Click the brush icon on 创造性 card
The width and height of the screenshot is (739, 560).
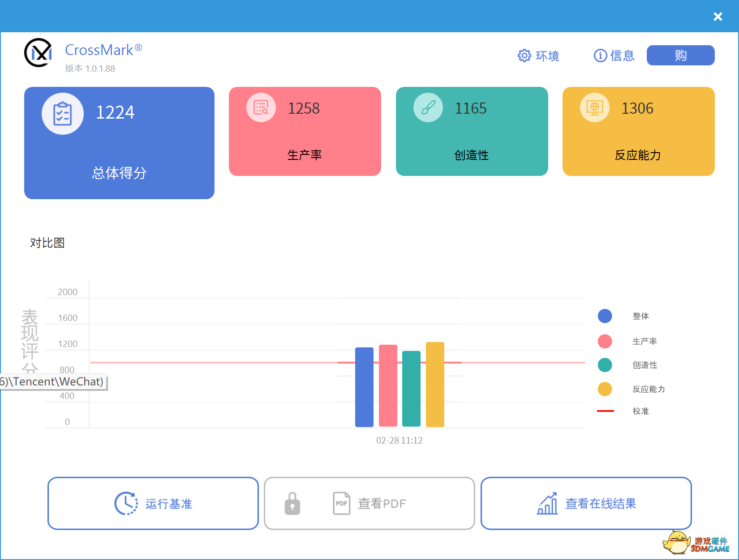point(428,107)
